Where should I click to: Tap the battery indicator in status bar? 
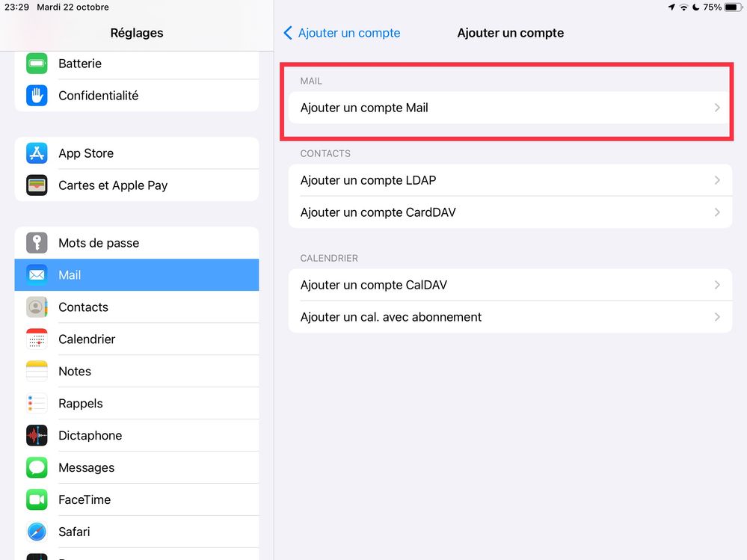click(732, 7)
